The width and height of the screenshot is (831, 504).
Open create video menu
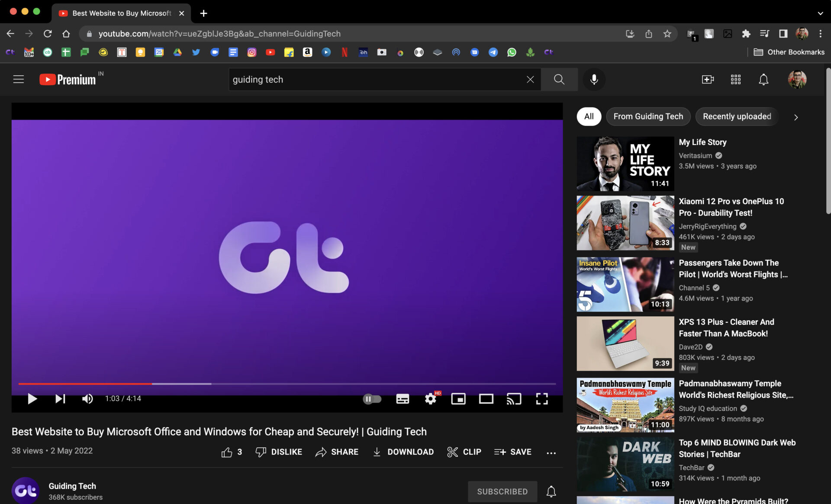[708, 80]
